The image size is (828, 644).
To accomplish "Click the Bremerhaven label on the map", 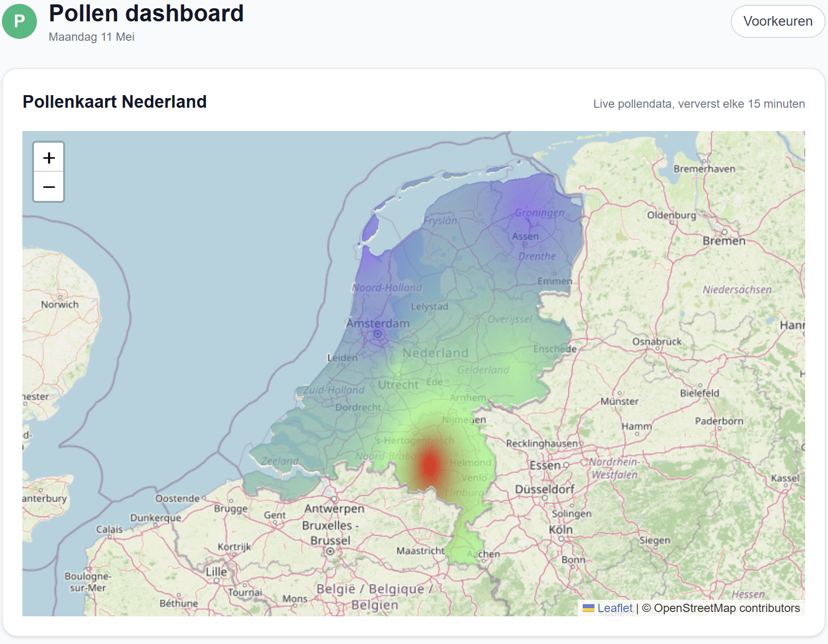I will point(704,169).
